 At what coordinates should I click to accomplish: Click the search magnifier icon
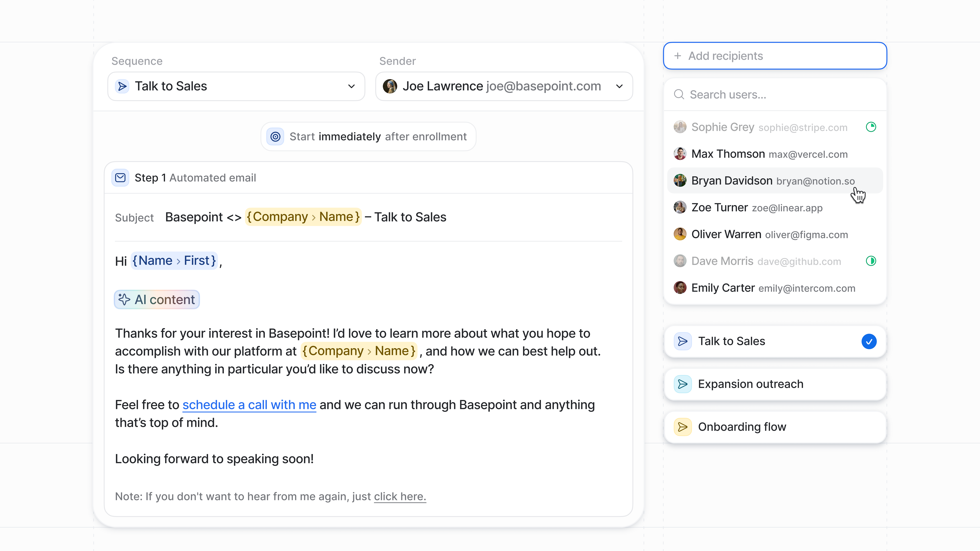coord(679,94)
